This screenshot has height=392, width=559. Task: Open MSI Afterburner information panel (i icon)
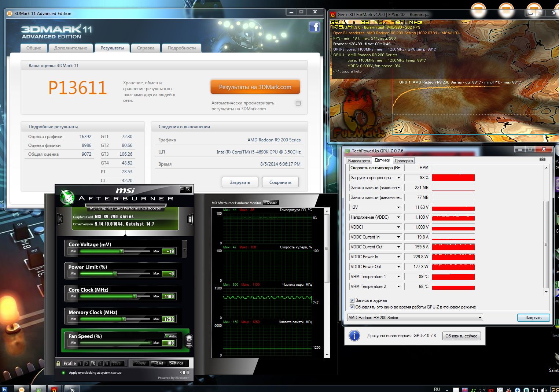click(190, 219)
